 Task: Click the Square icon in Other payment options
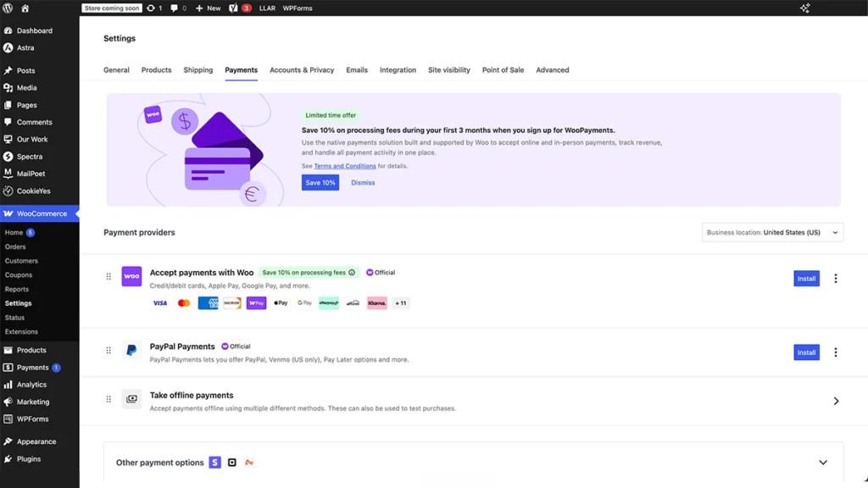[232, 463]
